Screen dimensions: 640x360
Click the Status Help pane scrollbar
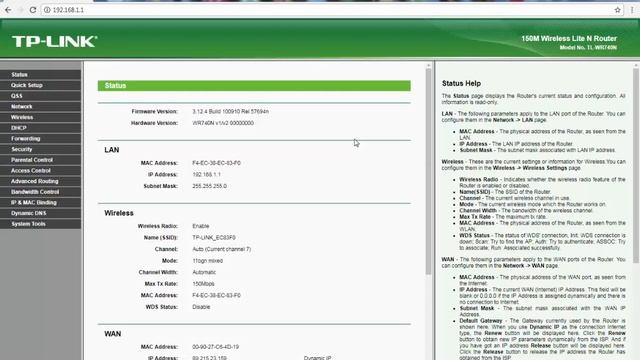coord(636,165)
